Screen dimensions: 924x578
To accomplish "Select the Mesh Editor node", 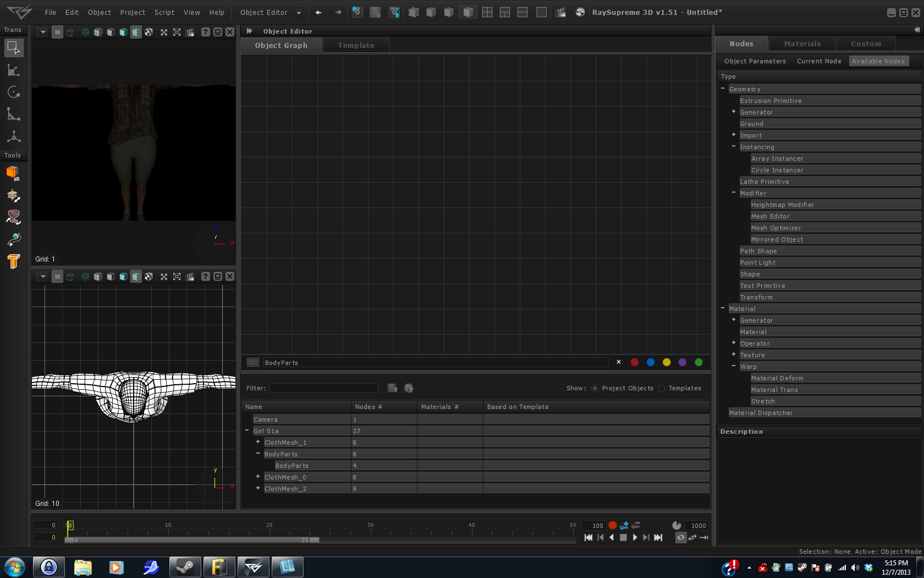I will point(835,216).
